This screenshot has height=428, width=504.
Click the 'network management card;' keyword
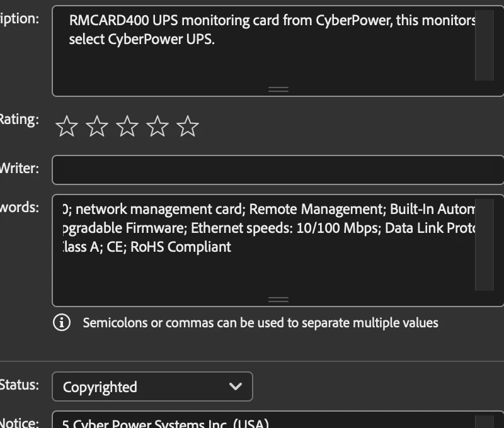tap(161, 210)
